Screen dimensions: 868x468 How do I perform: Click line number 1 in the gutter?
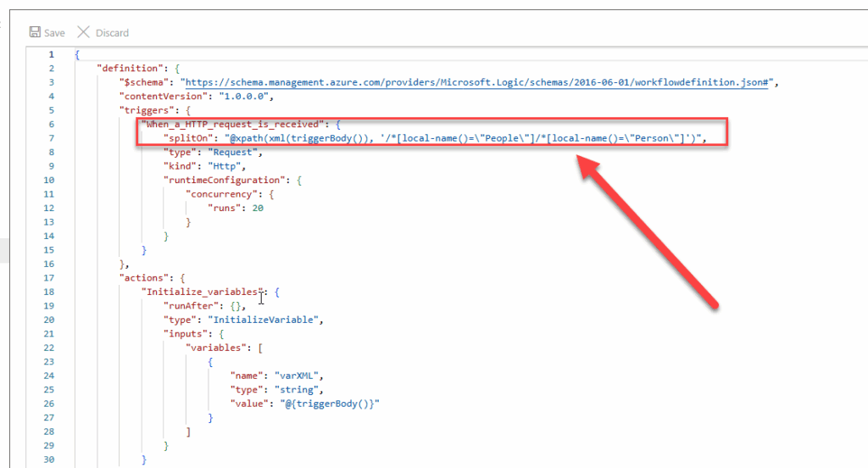click(51, 54)
